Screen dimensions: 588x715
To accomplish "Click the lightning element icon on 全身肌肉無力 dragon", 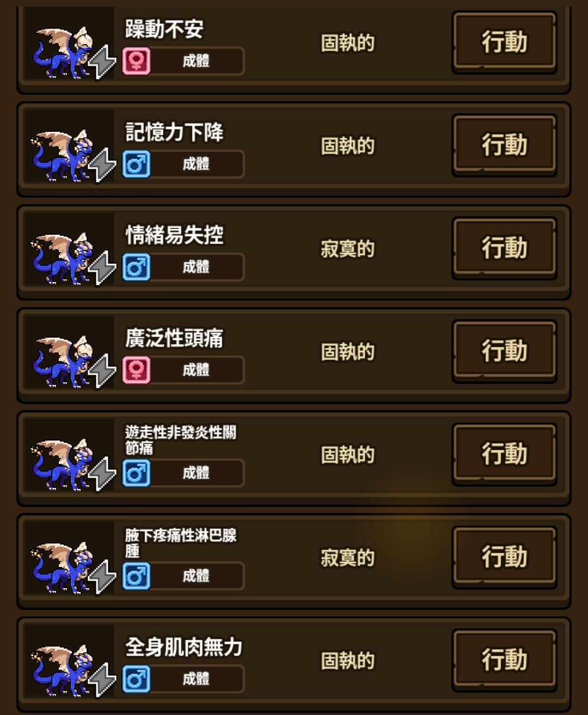I will click(102, 680).
